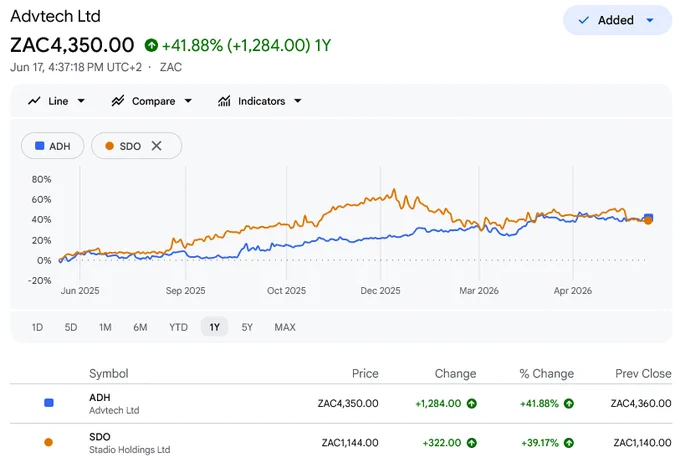
Task: Remove SDO comparison with X icon
Action: pos(157,146)
